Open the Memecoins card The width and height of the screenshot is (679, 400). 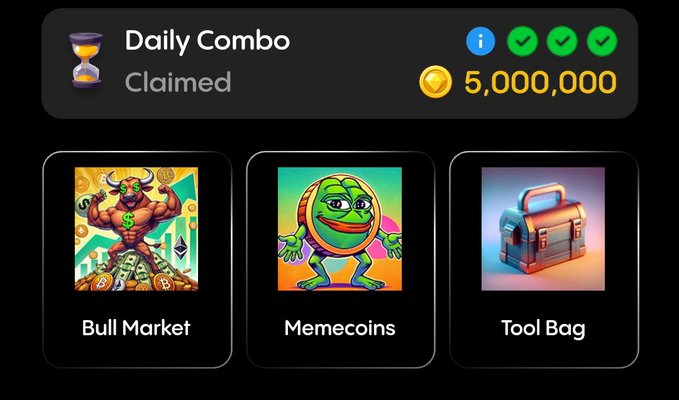[x=340, y=260]
